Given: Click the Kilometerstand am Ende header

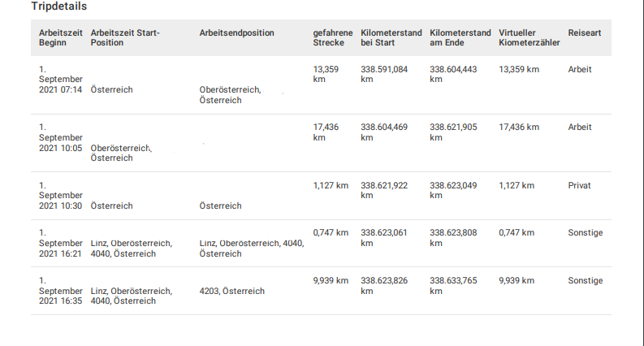Looking at the screenshot, I should [460, 38].
